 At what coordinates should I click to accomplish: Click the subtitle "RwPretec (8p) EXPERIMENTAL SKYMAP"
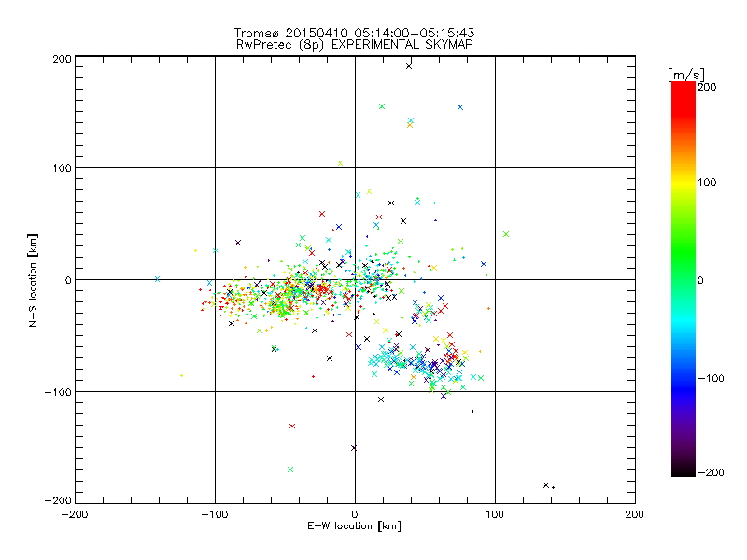pos(354,44)
